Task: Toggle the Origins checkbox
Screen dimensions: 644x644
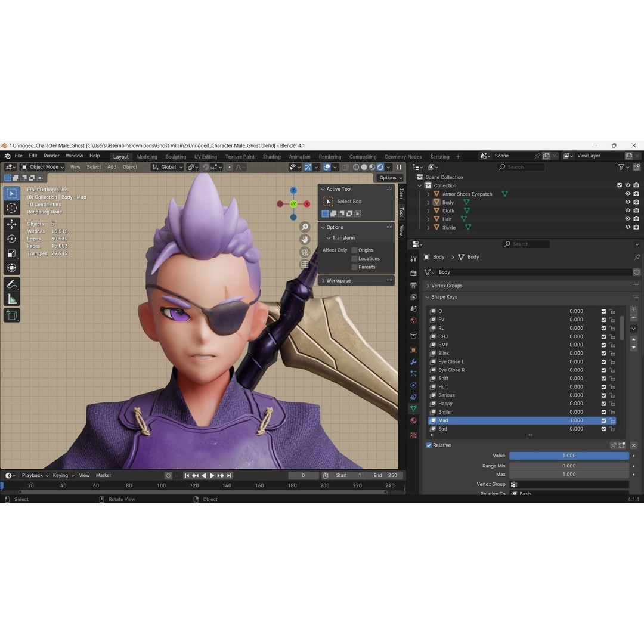Action: [x=354, y=250]
